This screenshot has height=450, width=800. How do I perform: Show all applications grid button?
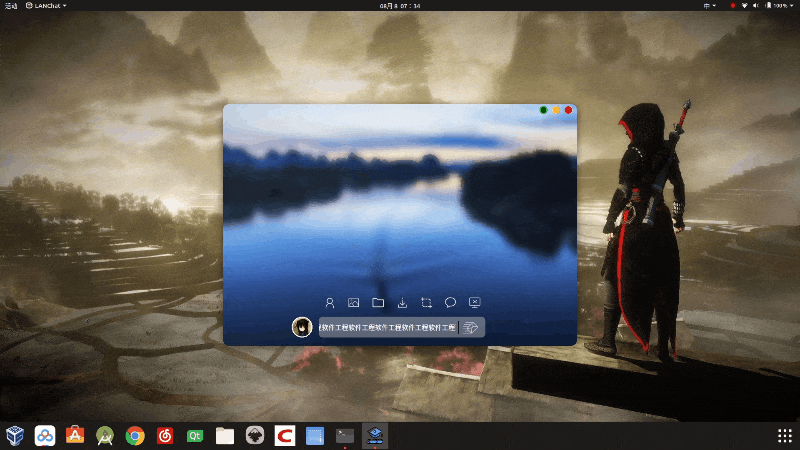pos(785,436)
